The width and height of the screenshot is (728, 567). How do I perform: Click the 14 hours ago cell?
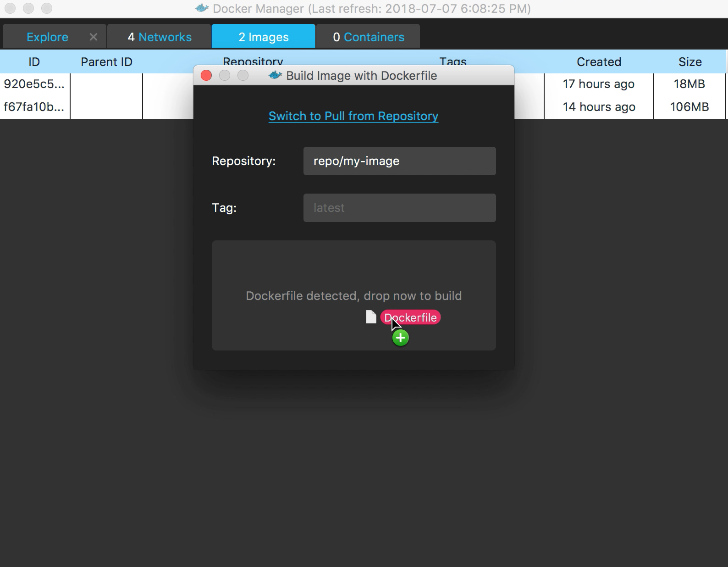[599, 107]
